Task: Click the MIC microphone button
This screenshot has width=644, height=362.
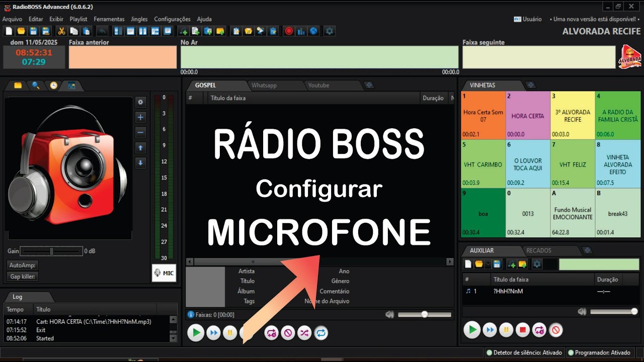Action: coord(164,273)
